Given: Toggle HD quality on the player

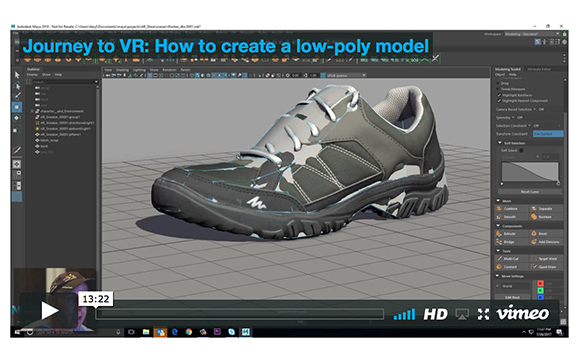Looking at the screenshot, I should point(435,315).
